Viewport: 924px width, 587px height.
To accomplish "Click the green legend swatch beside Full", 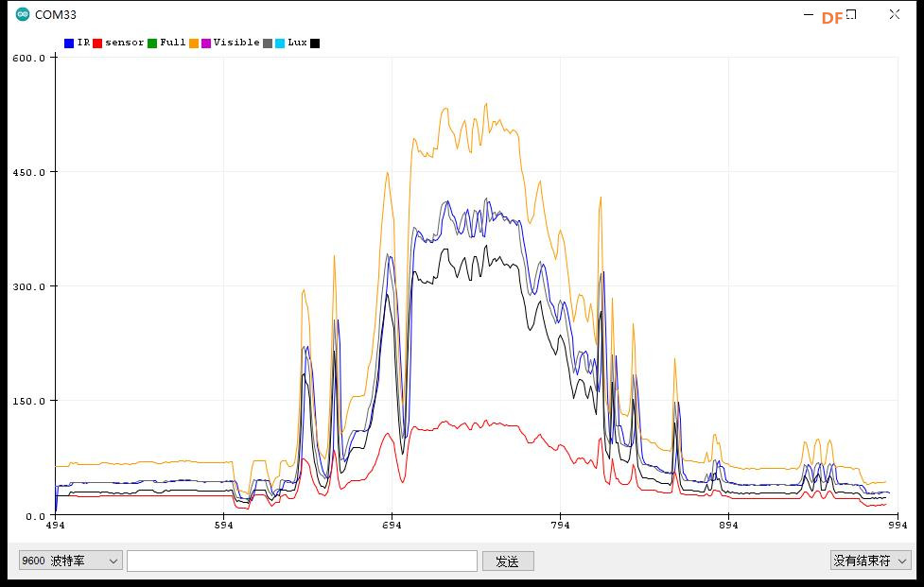I will (x=152, y=43).
